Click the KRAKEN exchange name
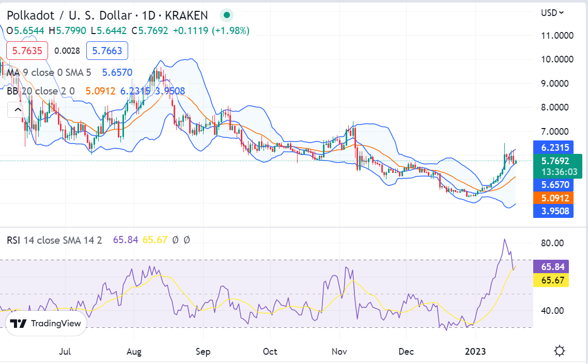Image resolution: width=588 pixels, height=364 pixels. [x=187, y=15]
